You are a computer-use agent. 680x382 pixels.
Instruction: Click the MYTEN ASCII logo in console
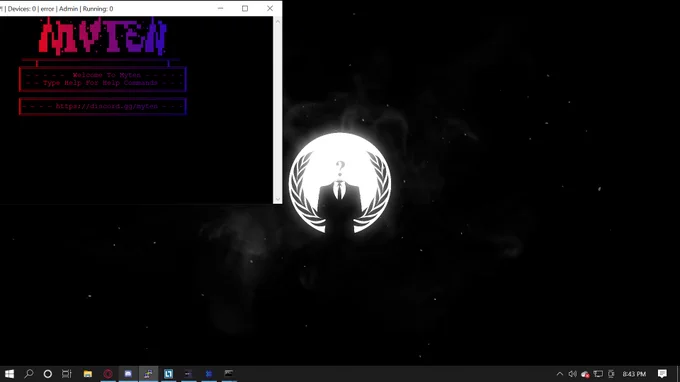[103, 36]
